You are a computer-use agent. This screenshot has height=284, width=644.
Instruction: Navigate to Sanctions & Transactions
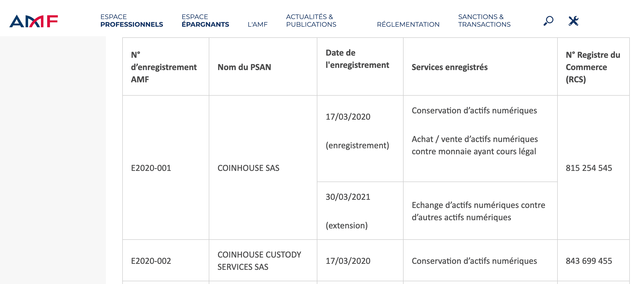484,21
